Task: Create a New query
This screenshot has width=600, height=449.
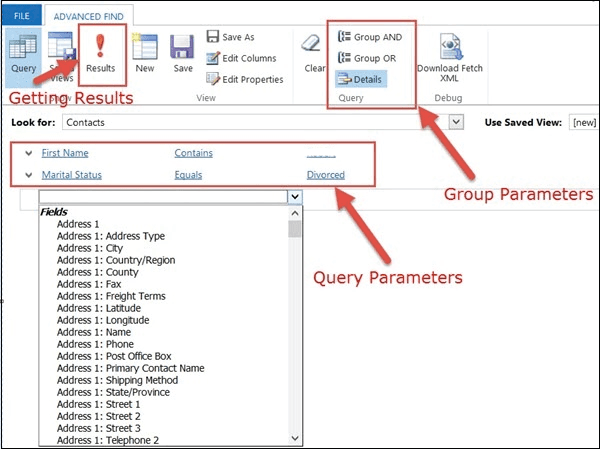Action: tap(145, 54)
